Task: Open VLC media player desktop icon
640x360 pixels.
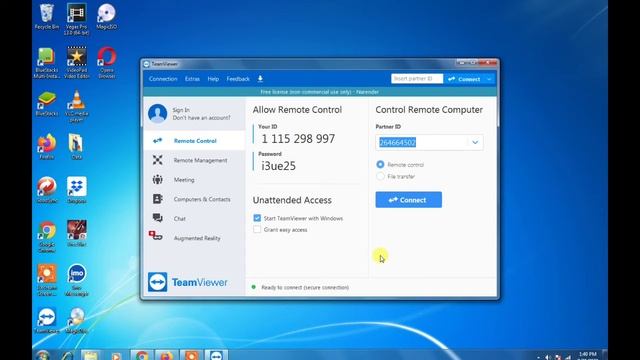Action: click(x=76, y=106)
